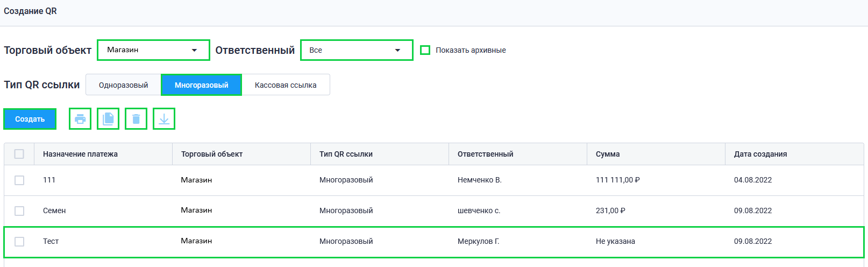868x267 pixels.
Task: Tick the select-all checkbox in table header
Action: point(19,154)
